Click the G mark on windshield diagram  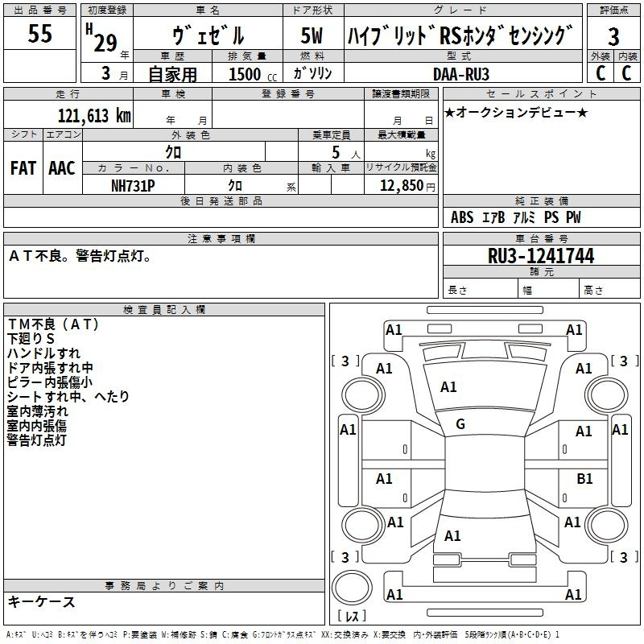(460, 424)
